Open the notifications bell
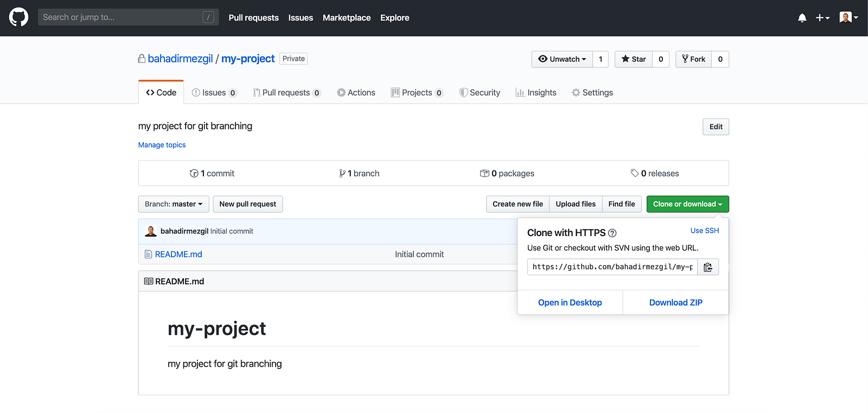 802,18
